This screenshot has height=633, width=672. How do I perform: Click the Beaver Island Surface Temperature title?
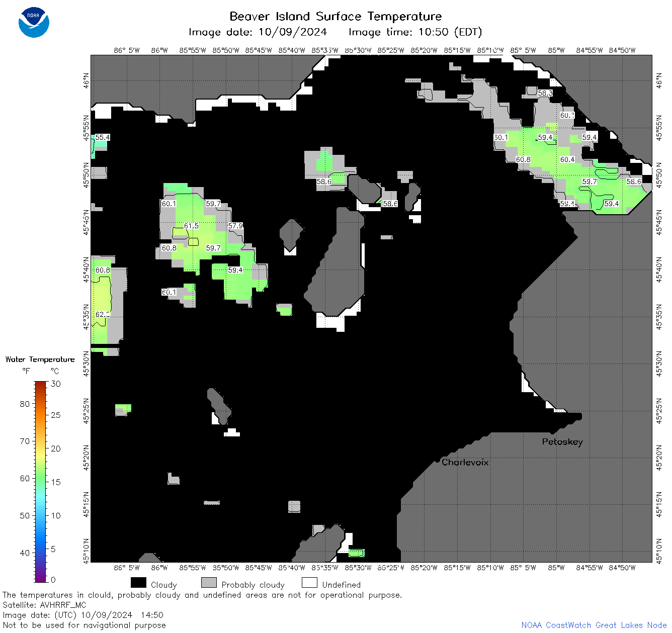coord(335,16)
